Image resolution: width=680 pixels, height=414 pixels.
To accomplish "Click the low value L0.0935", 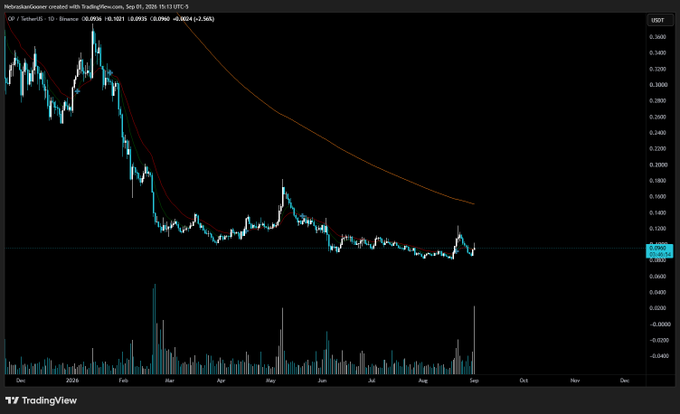I will (137, 19).
